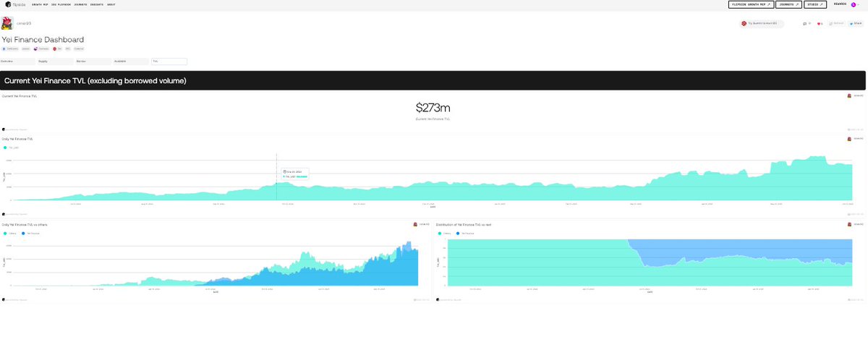868x355 pixels.
Task: Share the dashboard via the Twitter Share button
Action: [x=856, y=23]
